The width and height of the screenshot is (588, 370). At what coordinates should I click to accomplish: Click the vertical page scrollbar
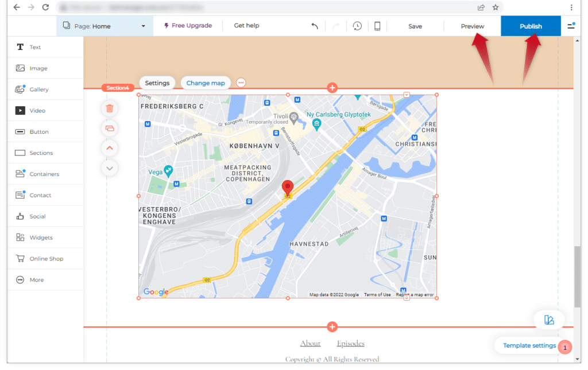tap(577, 276)
